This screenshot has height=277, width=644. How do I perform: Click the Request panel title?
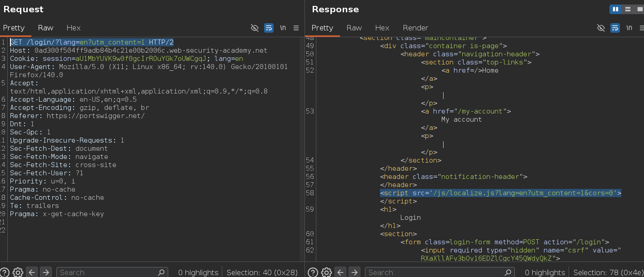point(24,9)
